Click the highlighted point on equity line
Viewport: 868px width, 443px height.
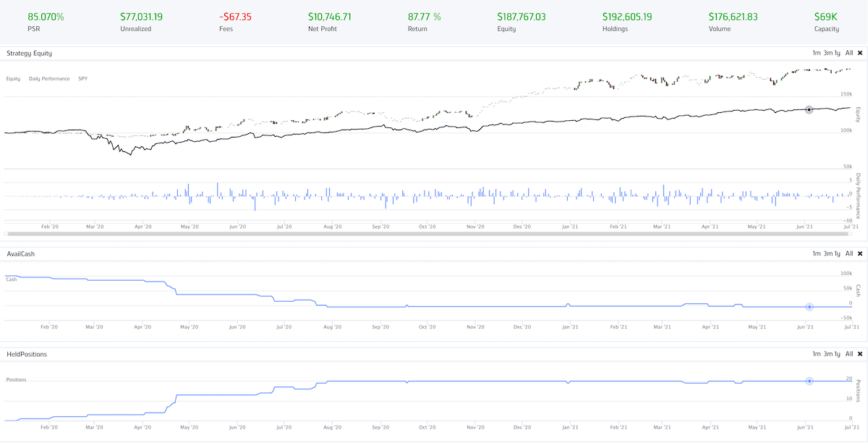coord(809,109)
